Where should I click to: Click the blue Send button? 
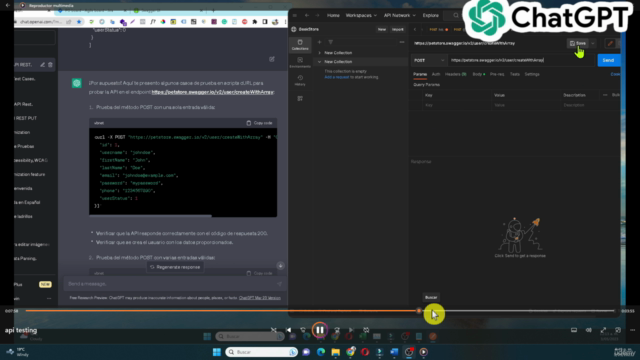pyautogui.click(x=608, y=60)
